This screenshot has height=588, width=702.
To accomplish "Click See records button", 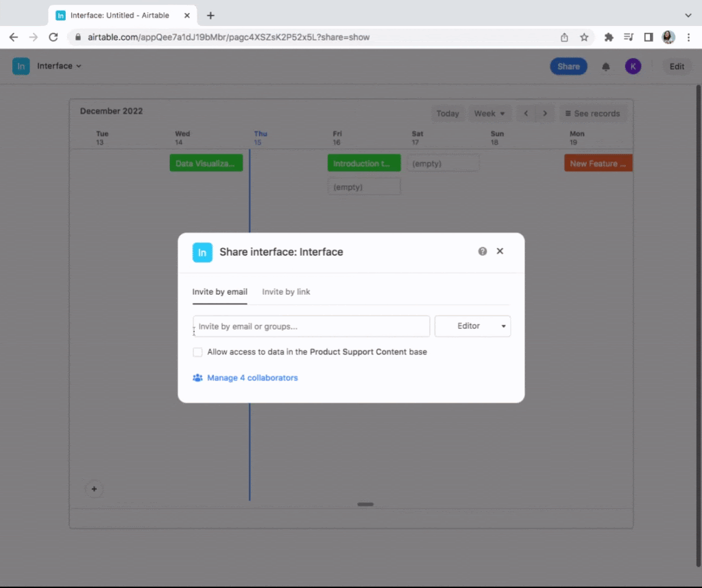I will click(x=593, y=113).
